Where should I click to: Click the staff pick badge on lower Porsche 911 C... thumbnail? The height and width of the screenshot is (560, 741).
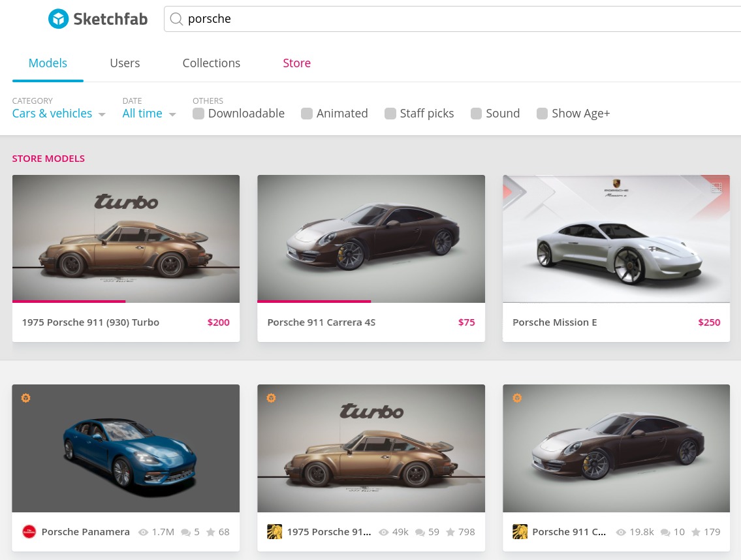tap(517, 398)
